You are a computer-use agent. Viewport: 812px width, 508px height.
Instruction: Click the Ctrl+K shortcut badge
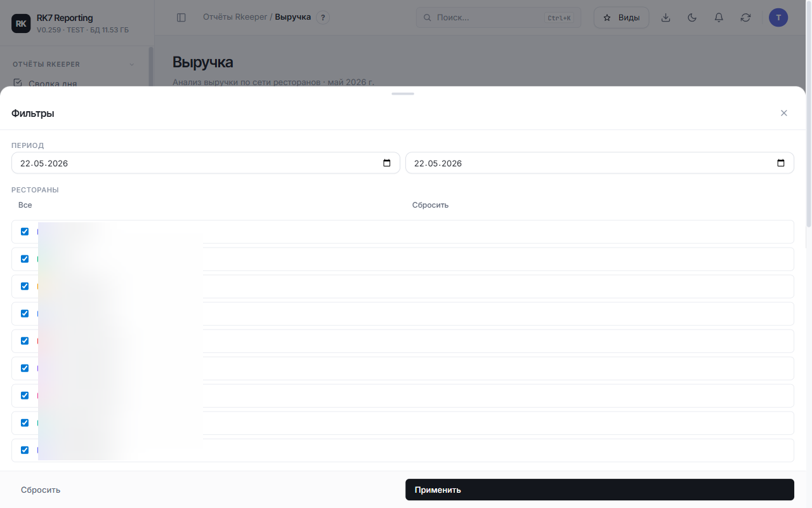click(x=559, y=18)
